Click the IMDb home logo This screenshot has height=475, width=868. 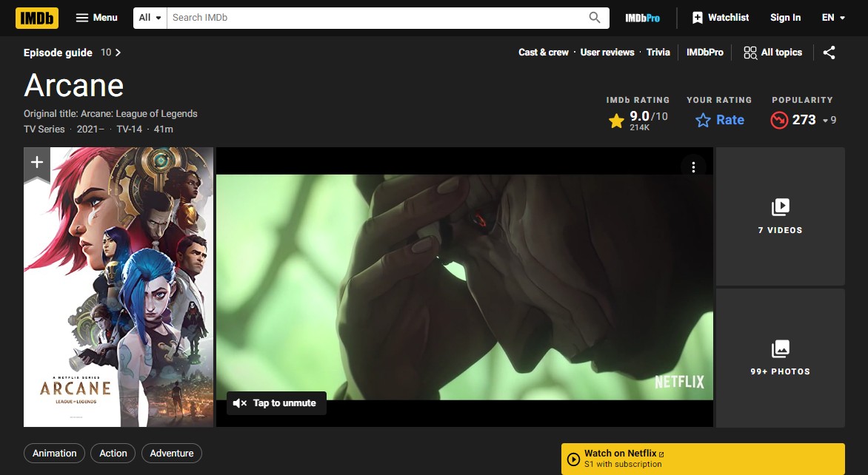coord(36,17)
